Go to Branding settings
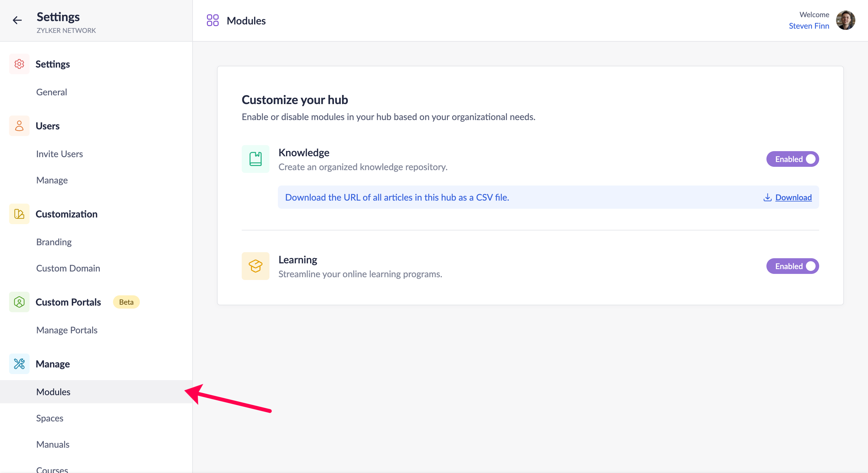This screenshot has width=868, height=473. [x=54, y=242]
